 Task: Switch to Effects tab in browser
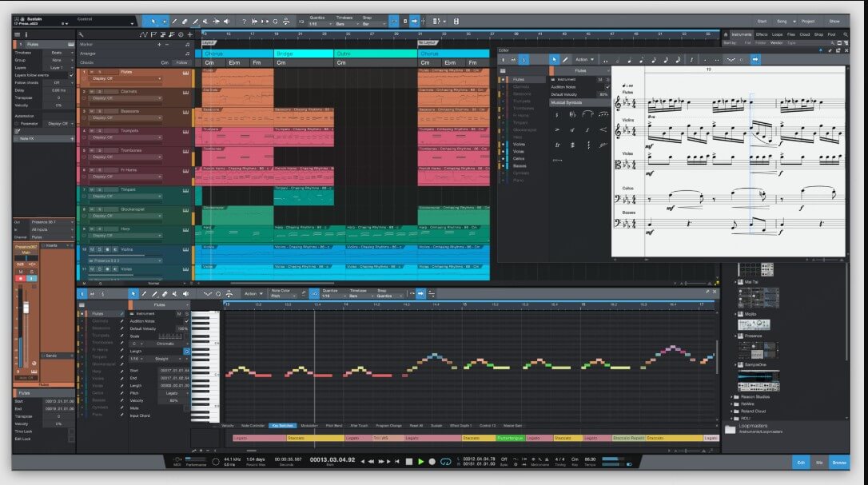(x=762, y=34)
